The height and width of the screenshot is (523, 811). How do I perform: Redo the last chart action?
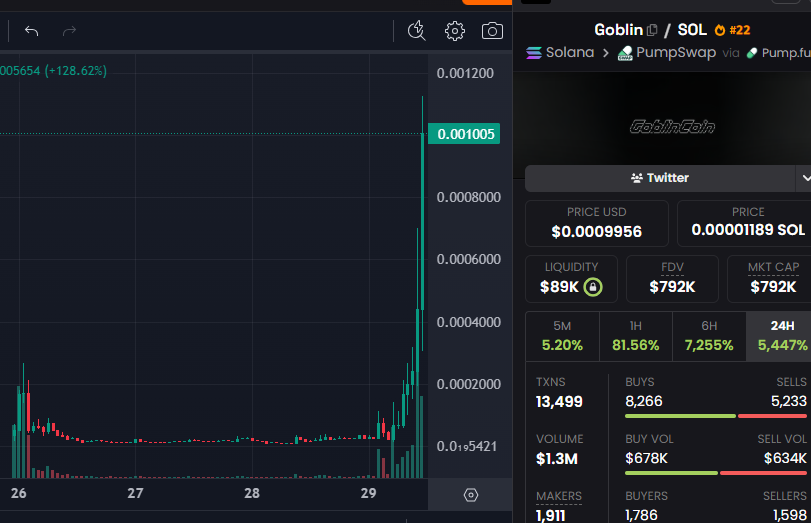[69, 31]
